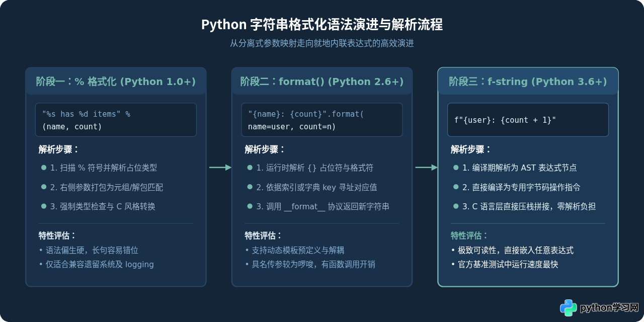Select the header '阶段一：% 格式化 (Python 1.0+)'

116,82
